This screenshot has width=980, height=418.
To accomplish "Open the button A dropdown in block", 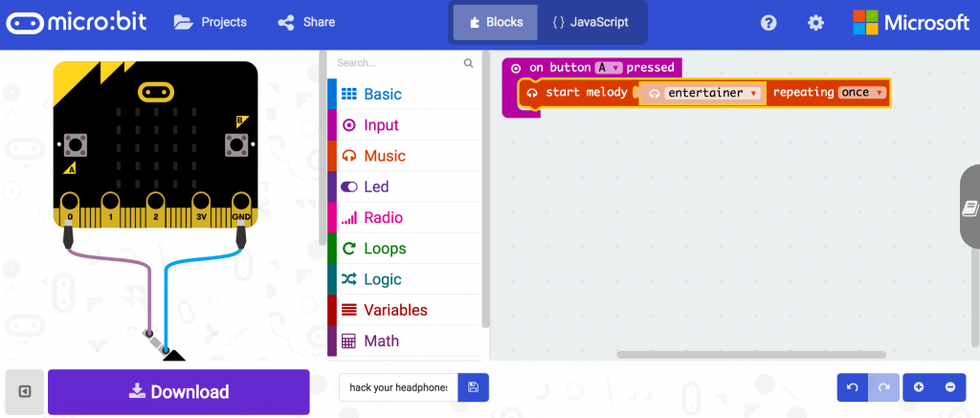I will (x=609, y=68).
